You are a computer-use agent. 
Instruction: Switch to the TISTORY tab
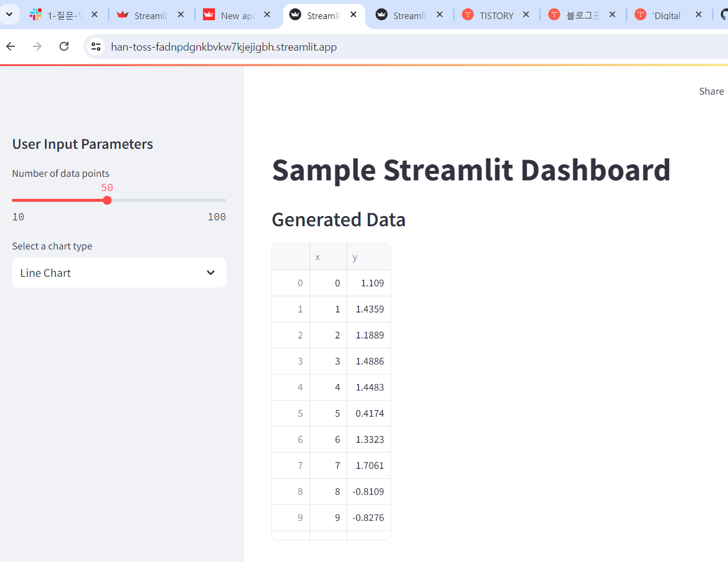496,15
